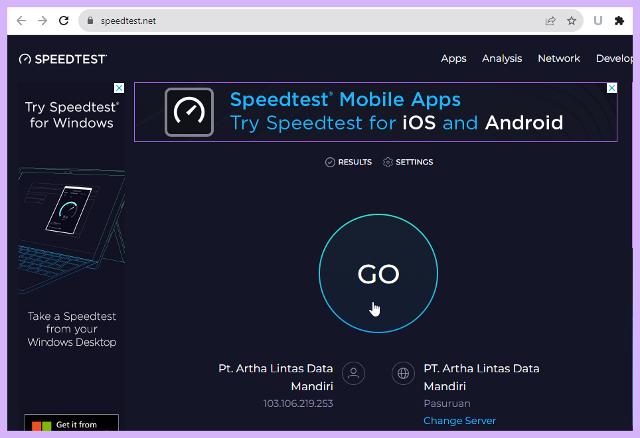Click the browser back arrow
This screenshot has height=438, width=640.
(x=21, y=20)
